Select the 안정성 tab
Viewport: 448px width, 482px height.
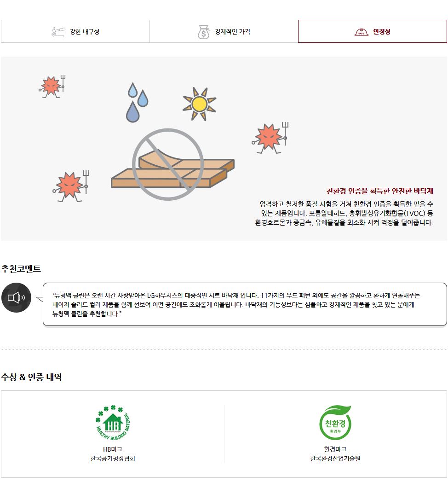[373, 31]
